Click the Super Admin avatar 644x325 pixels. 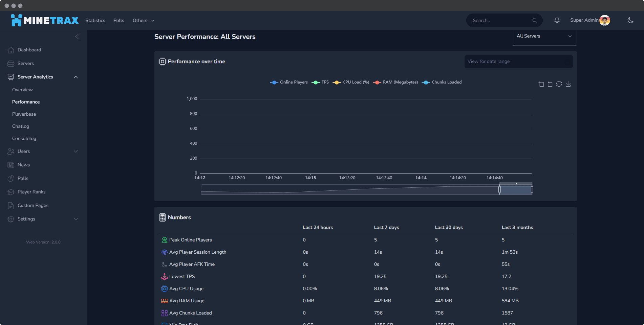point(604,20)
